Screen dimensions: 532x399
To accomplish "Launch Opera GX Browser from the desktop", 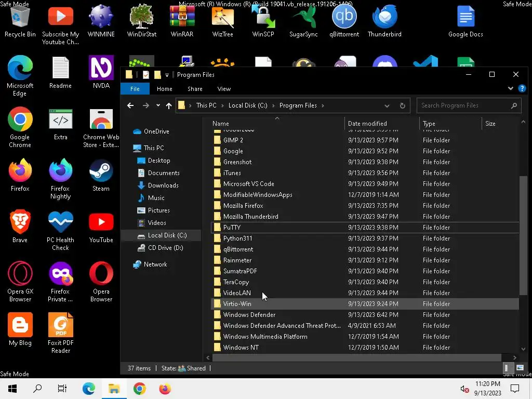I will coord(20,282).
